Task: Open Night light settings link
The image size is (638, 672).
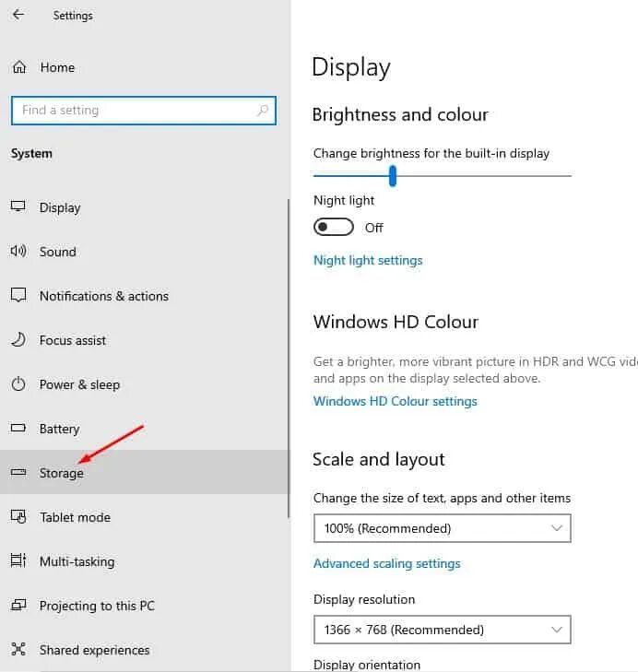Action: [368, 260]
